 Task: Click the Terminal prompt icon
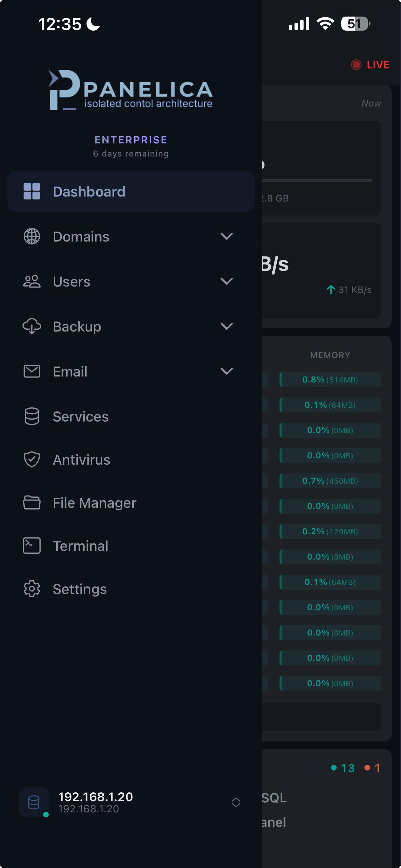pyautogui.click(x=32, y=546)
